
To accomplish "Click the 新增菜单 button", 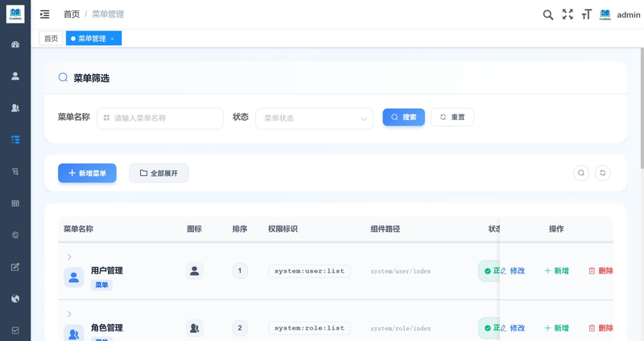I will (x=87, y=173).
